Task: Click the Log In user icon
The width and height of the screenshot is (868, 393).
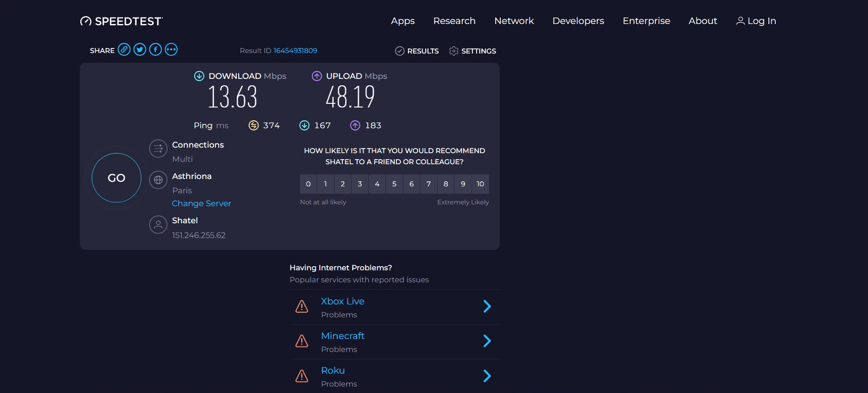Action: tap(740, 21)
